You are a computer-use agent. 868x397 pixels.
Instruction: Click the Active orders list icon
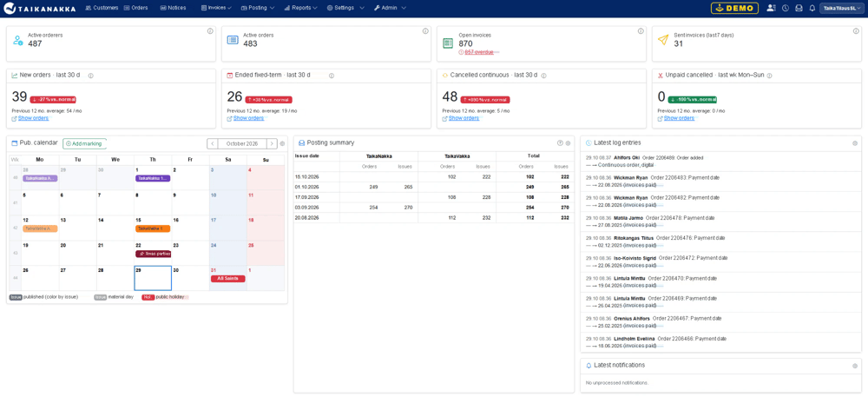pyautogui.click(x=233, y=40)
